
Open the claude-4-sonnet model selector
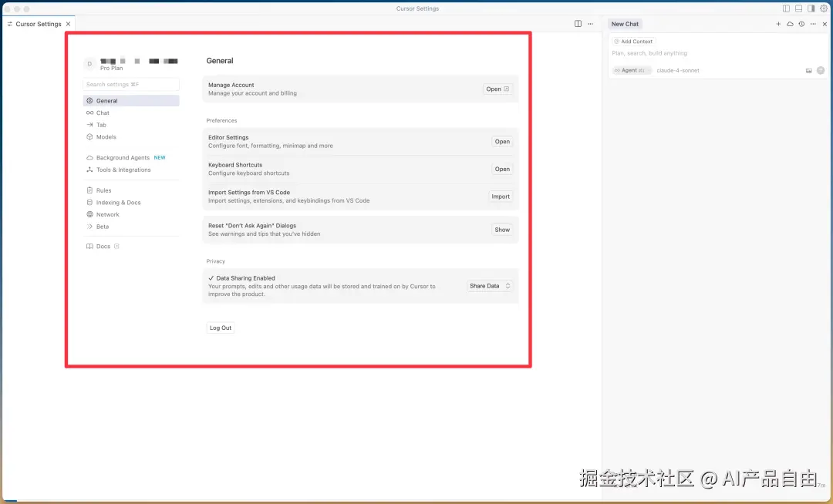pyautogui.click(x=678, y=71)
